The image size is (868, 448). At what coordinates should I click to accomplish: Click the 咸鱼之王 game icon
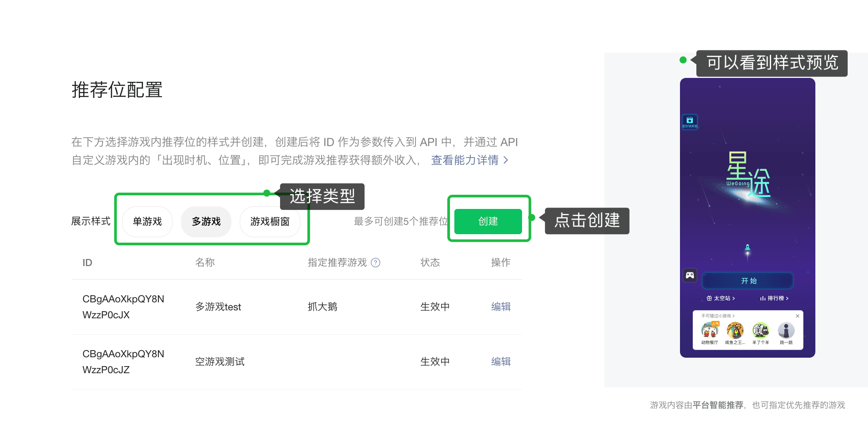point(735,330)
